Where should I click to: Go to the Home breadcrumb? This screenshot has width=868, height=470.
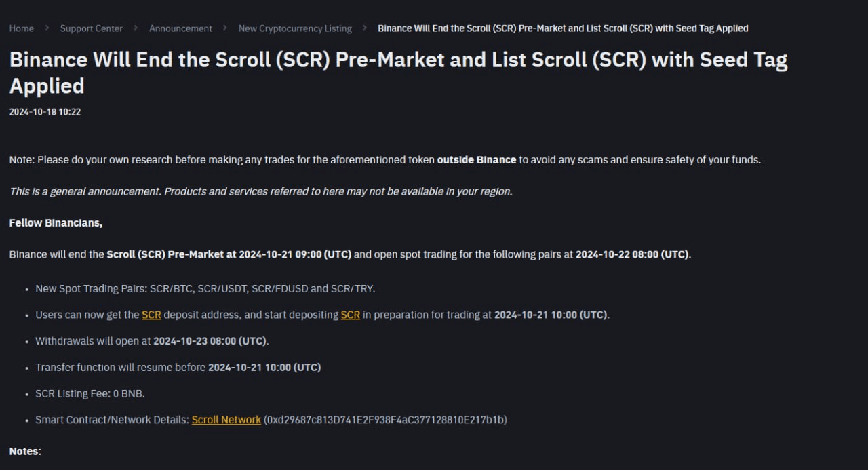[21, 28]
